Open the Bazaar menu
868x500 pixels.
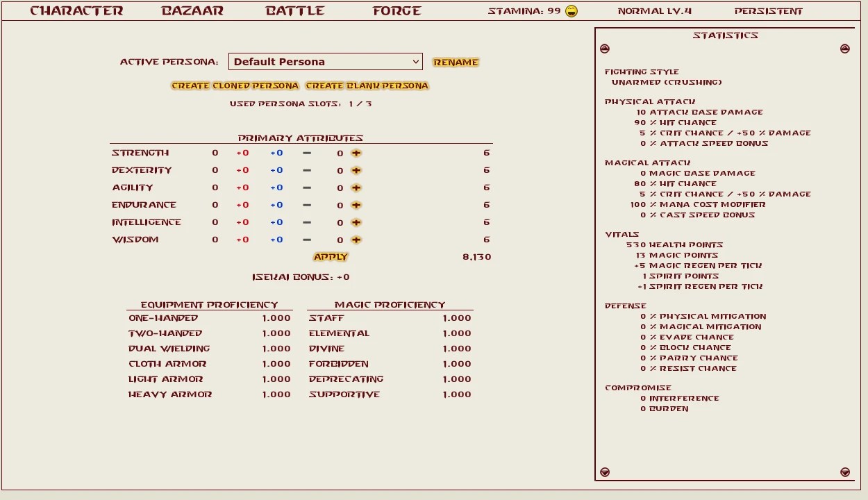[x=192, y=11]
